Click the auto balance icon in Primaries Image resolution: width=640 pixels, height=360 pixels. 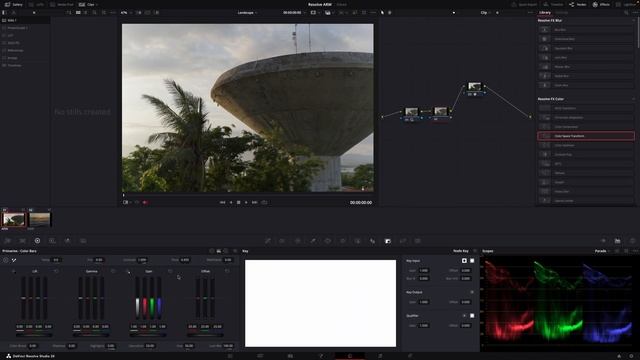tap(6, 260)
